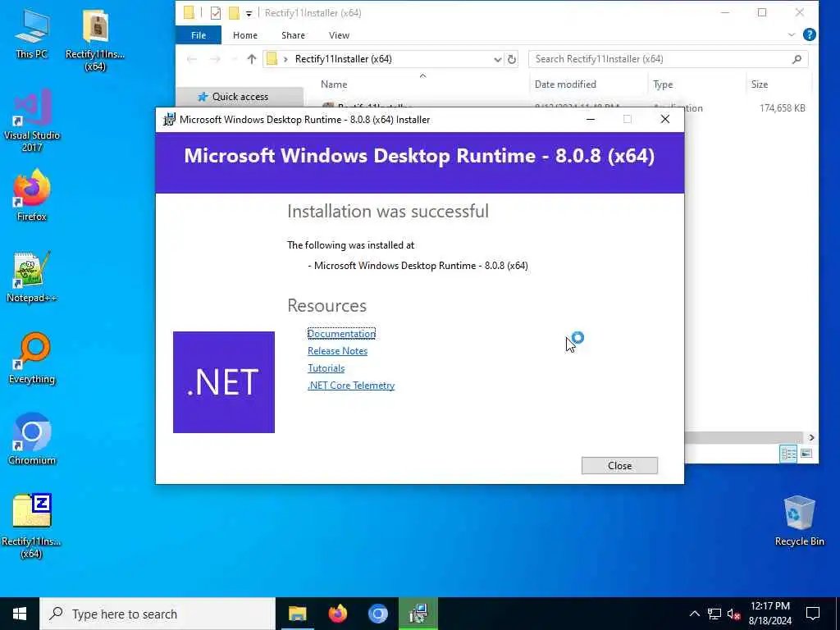
Task: Select Quick access in navigation pane
Action: click(x=240, y=97)
